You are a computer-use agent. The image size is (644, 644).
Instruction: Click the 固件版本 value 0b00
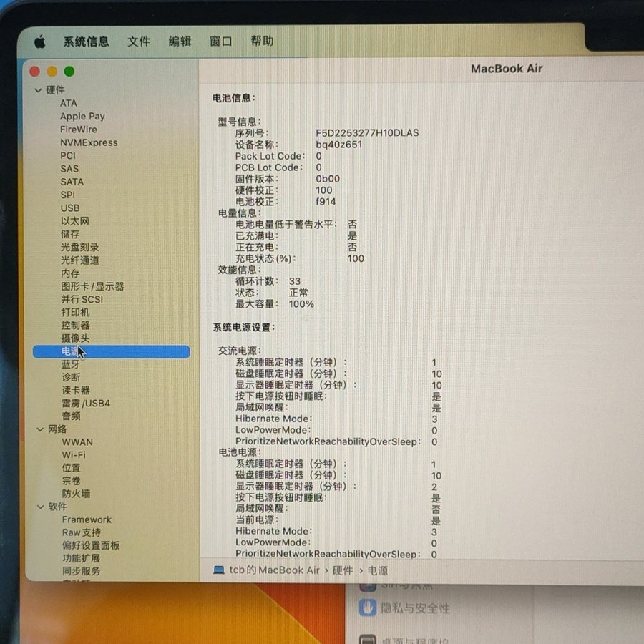(x=328, y=179)
